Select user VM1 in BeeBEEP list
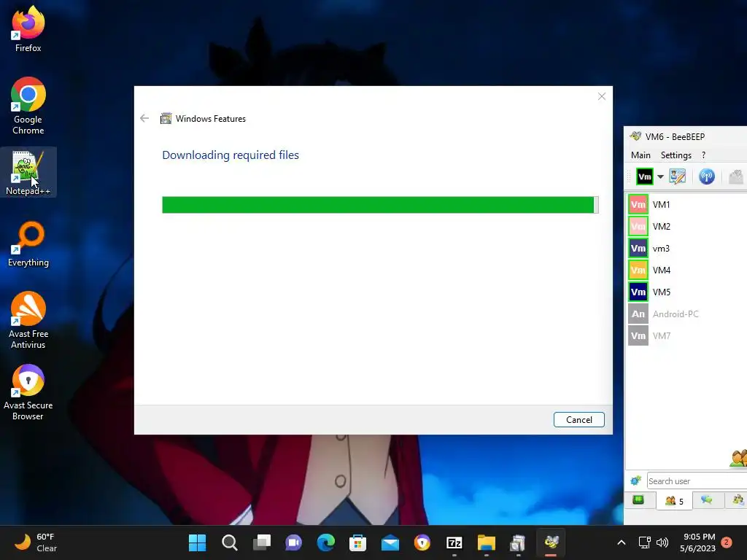 (686, 205)
